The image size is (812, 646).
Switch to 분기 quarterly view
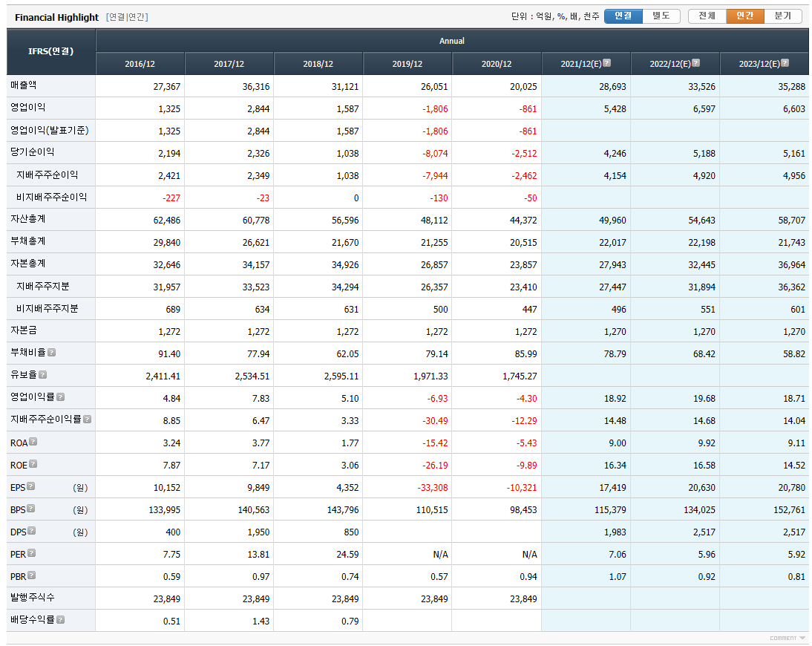tap(783, 16)
